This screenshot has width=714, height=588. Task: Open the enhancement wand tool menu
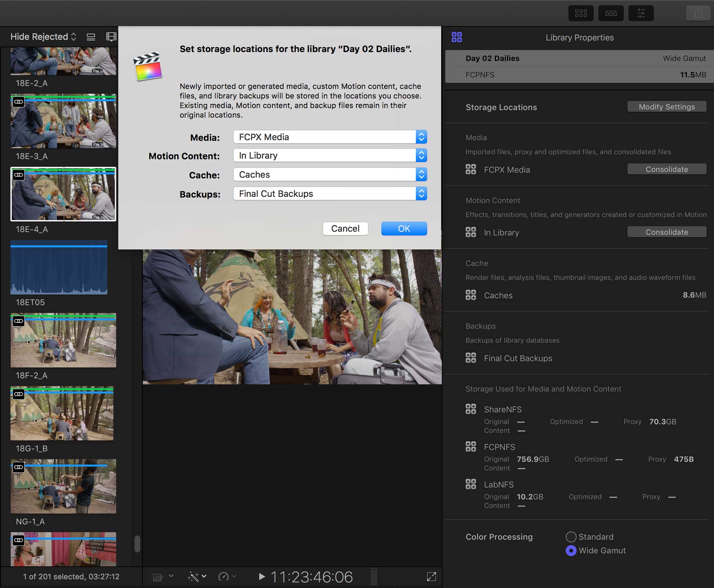pyautogui.click(x=196, y=576)
